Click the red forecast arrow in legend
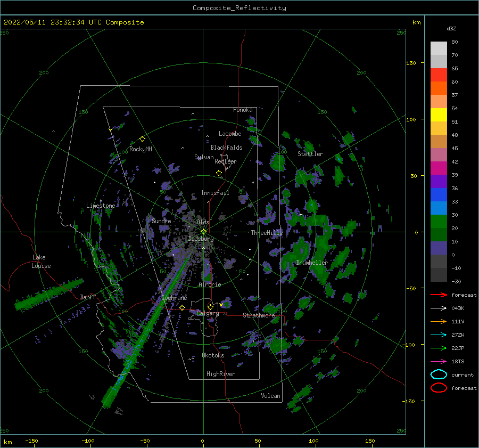Viewport: 479px width, 448px height. [x=439, y=295]
